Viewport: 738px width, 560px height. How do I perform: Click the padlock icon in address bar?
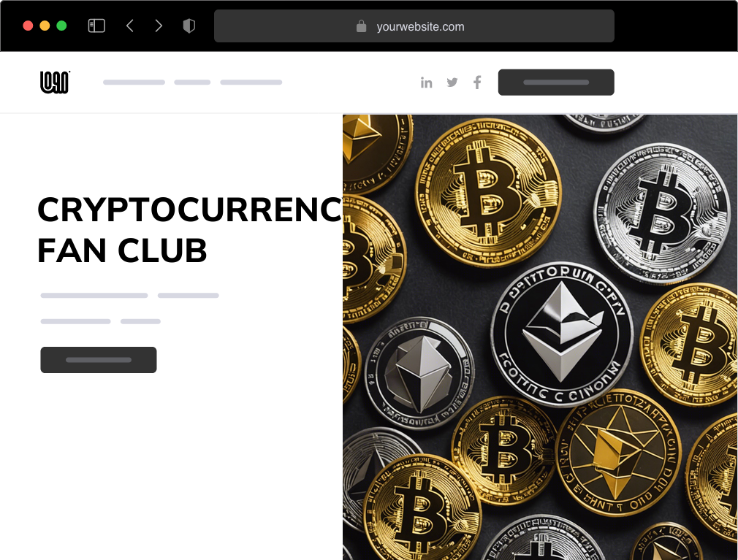(361, 26)
